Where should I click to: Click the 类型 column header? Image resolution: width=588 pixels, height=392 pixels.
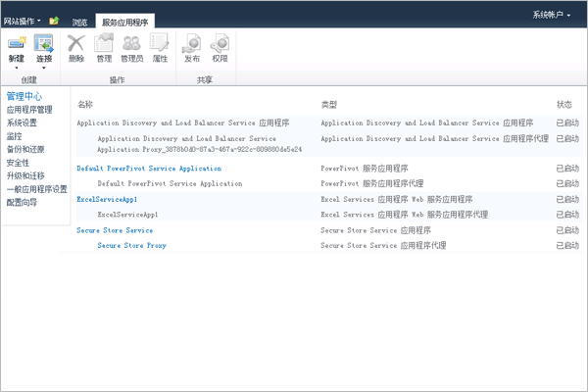click(x=329, y=105)
